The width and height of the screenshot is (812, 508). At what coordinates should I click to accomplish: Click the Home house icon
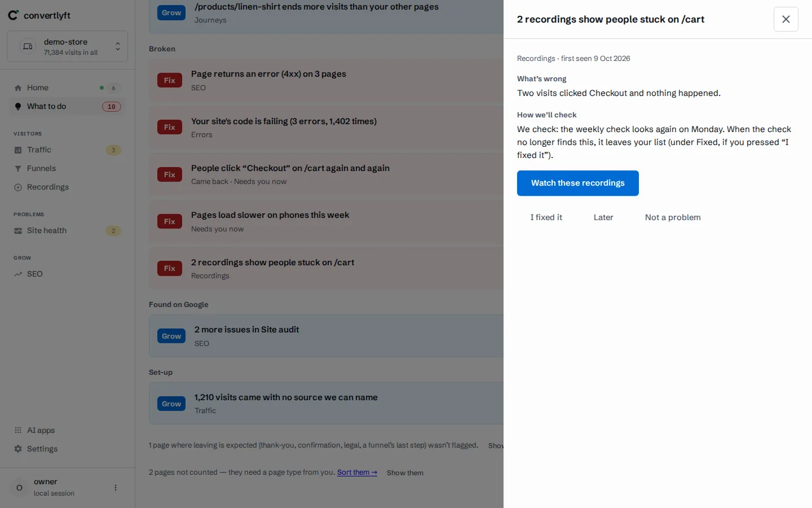(18, 88)
